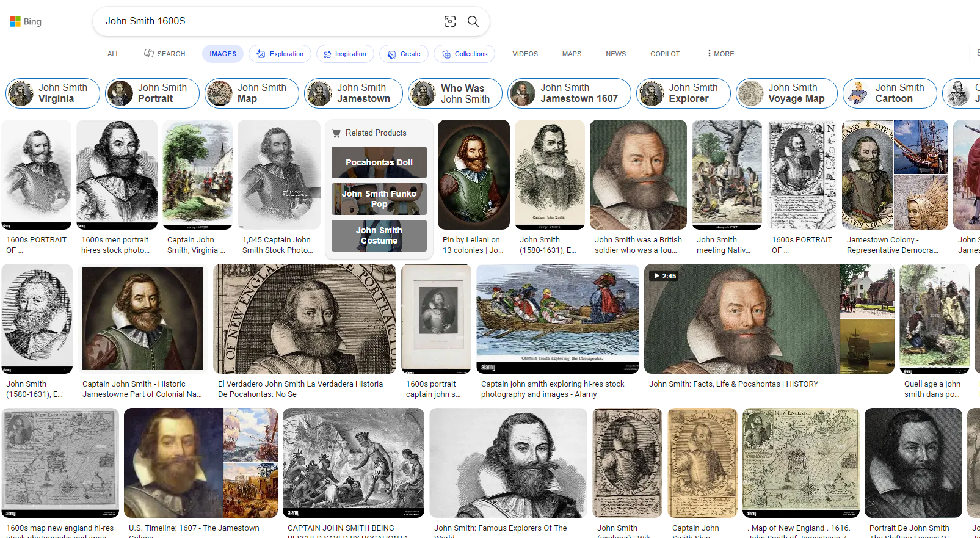Click the Bing logo
This screenshot has width=980, height=538.
pos(26,21)
